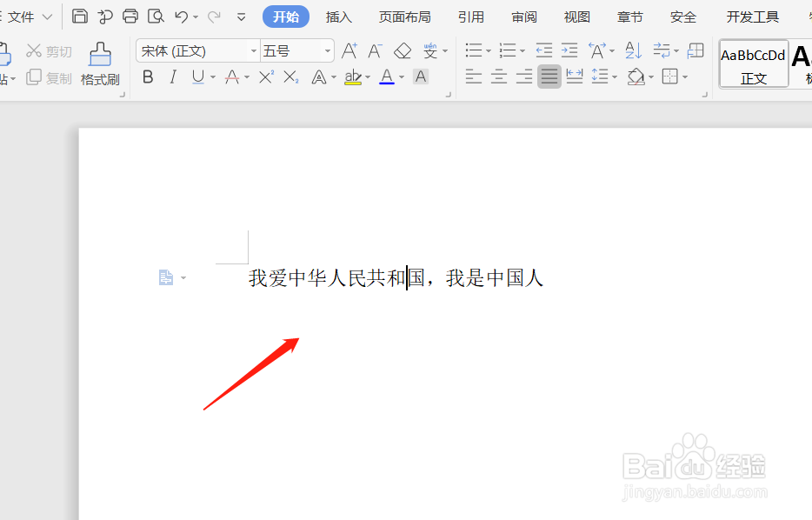
Task: Clear formatting with eraser icon
Action: [x=403, y=50]
